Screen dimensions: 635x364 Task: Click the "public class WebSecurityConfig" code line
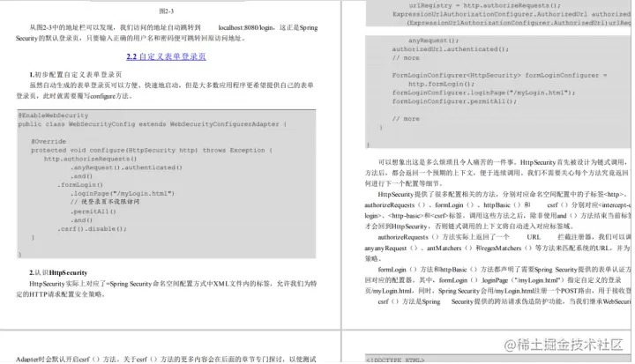click(x=153, y=124)
